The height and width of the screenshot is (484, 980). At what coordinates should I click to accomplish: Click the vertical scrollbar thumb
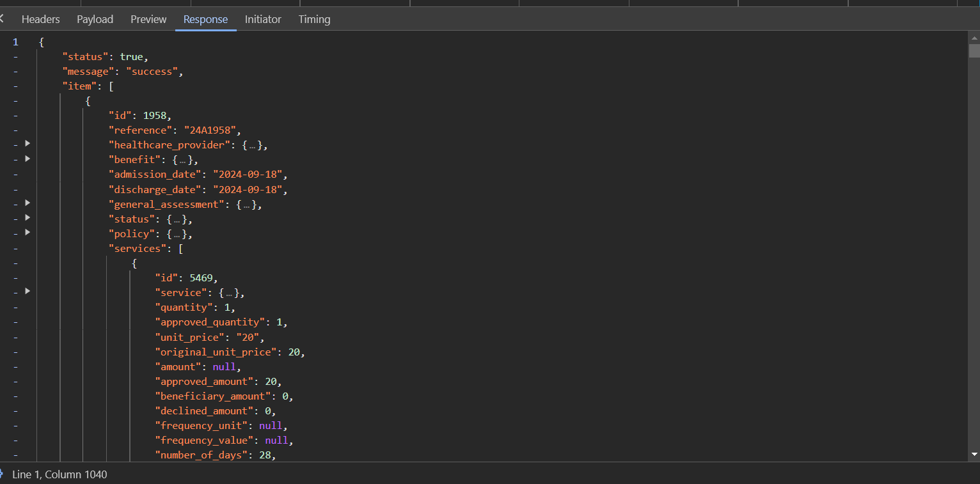coord(974,51)
